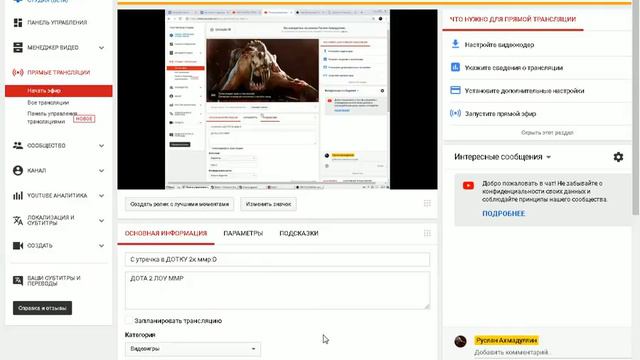Click the Менеджер видео icon
Image resolution: width=640 pixels, height=360 pixels.
tap(18, 47)
